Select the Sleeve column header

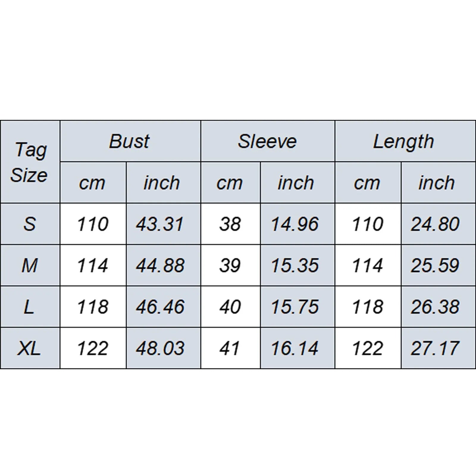pos(268,141)
